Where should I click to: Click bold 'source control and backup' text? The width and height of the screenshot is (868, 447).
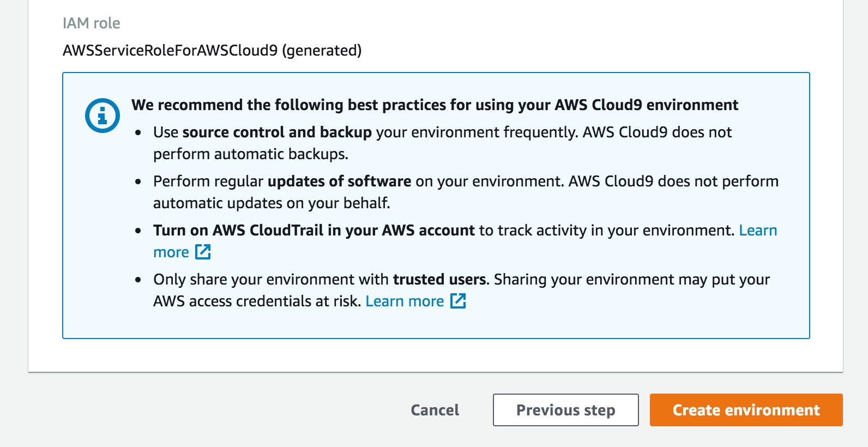point(277,132)
